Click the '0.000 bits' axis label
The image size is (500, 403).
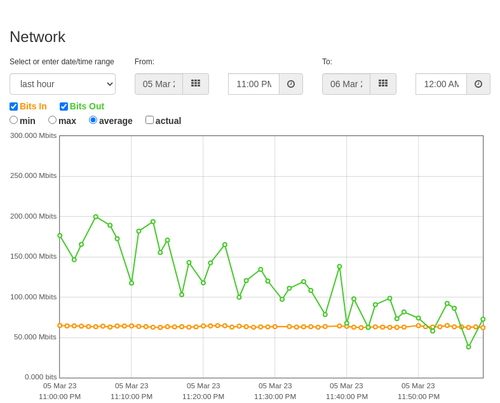coord(41,377)
